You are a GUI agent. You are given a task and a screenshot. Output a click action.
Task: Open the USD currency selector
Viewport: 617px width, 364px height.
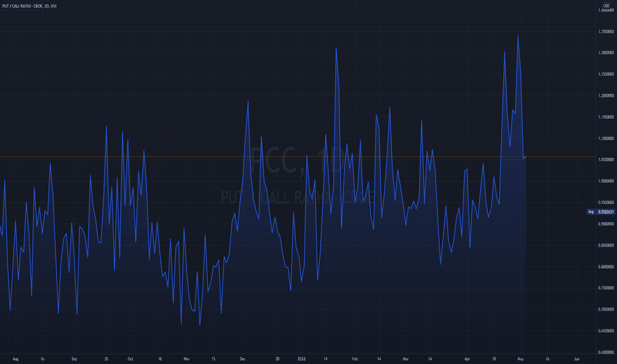click(x=606, y=5)
